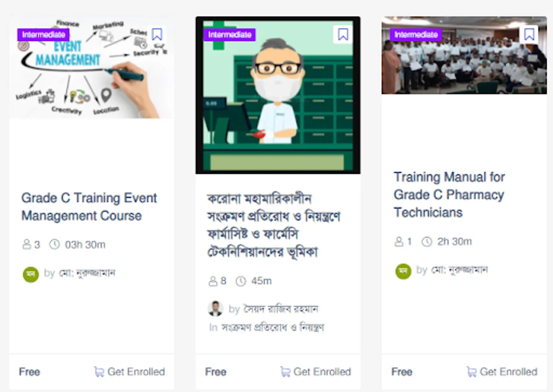Screen dimensions: 553x392
Task: Click cart icon on Event Management card
Action: point(99,372)
